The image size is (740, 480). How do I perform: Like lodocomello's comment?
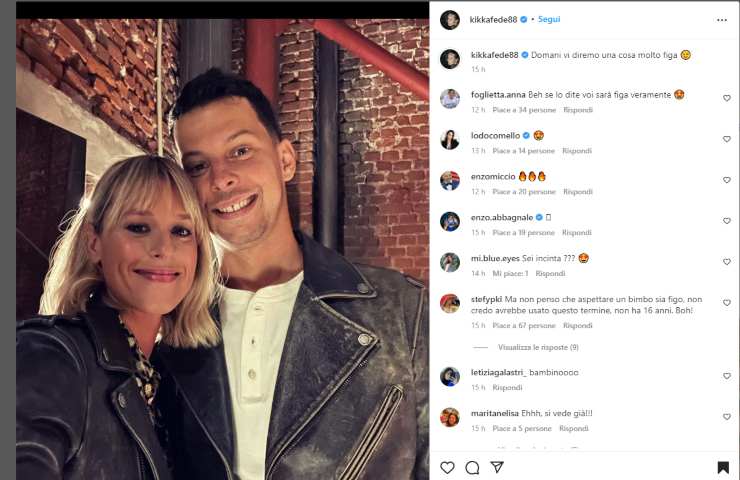[727, 139]
